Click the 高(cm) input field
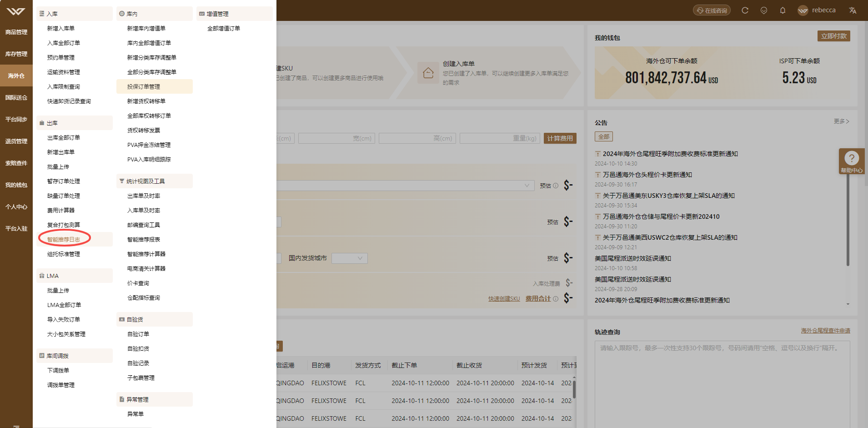The width and height of the screenshot is (868, 428). coord(417,138)
